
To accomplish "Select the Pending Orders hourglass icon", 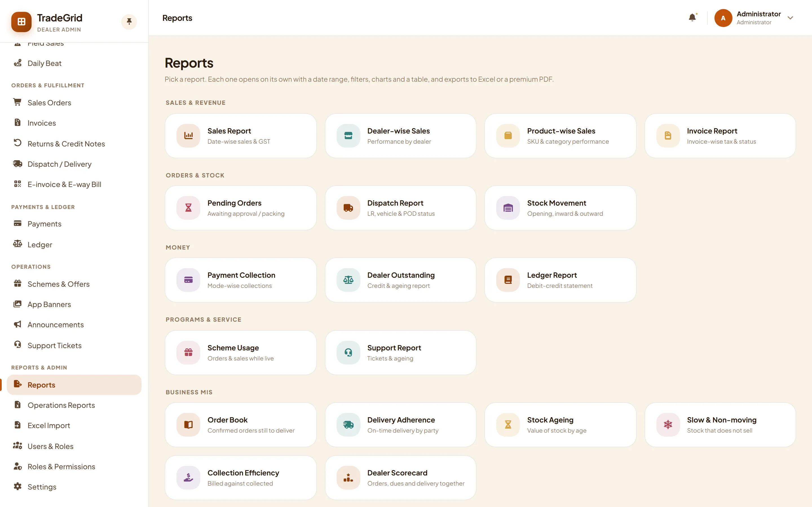I will coord(189,208).
